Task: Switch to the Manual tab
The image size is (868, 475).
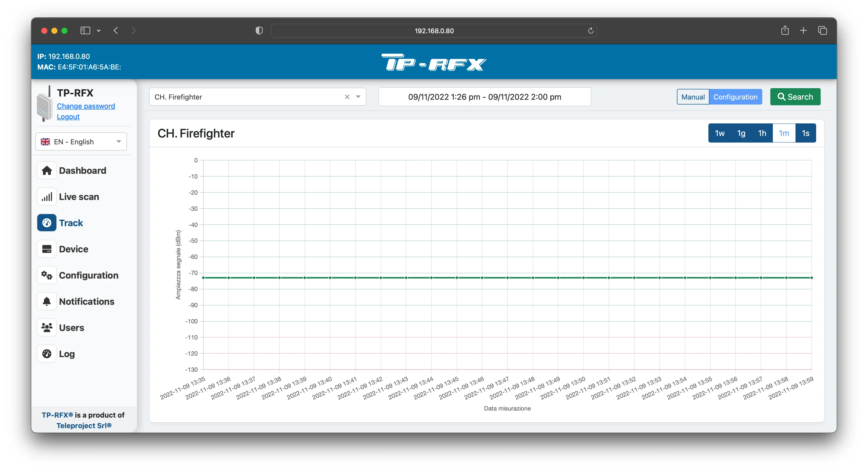Action: [692, 96]
